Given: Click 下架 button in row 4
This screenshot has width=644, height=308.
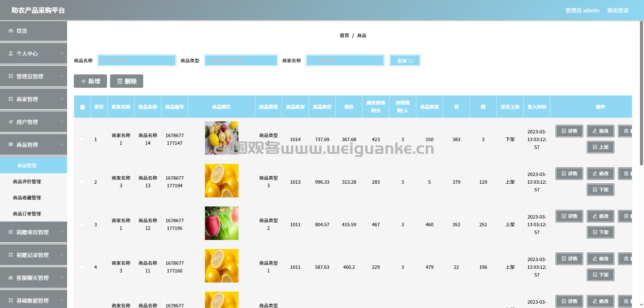Looking at the screenshot, I should (x=600, y=275).
